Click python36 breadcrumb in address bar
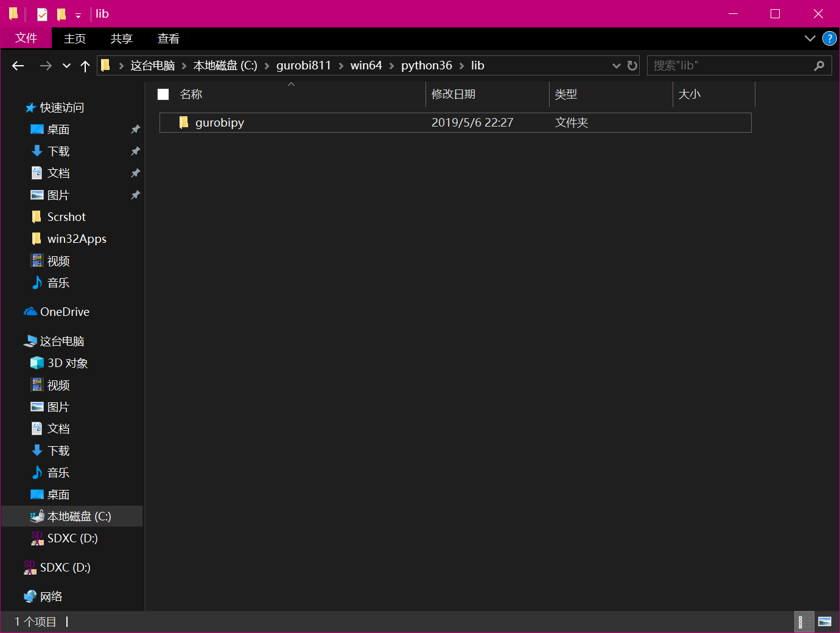 [427, 65]
